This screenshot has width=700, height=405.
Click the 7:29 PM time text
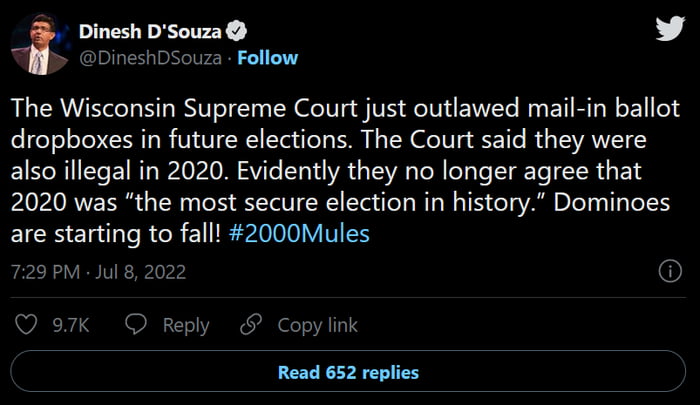[x=41, y=272]
